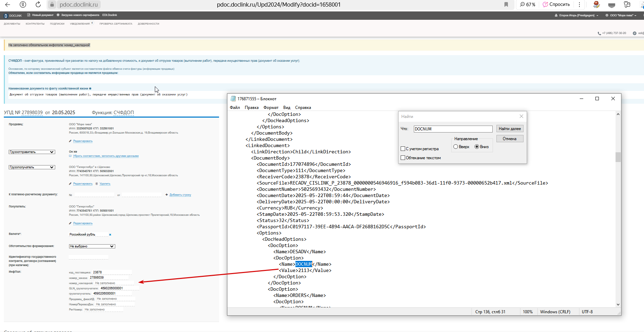This screenshot has width=644, height=332.
Task: Bookmark the page with the bookmark icon
Action: click(x=506, y=5)
